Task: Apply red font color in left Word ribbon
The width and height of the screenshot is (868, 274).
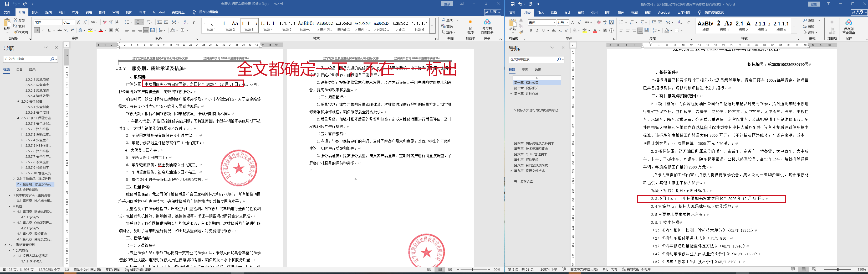Action: pyautogui.click(x=100, y=30)
